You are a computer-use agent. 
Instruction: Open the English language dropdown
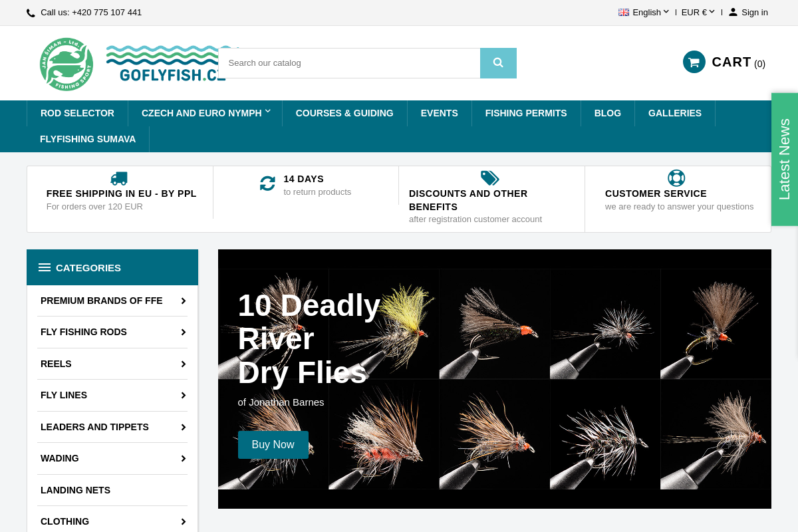(644, 12)
